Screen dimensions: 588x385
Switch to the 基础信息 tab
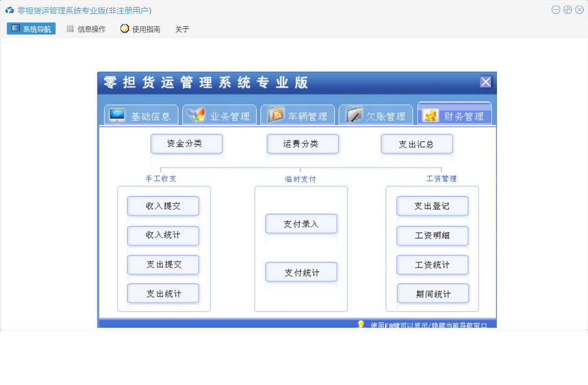point(141,115)
